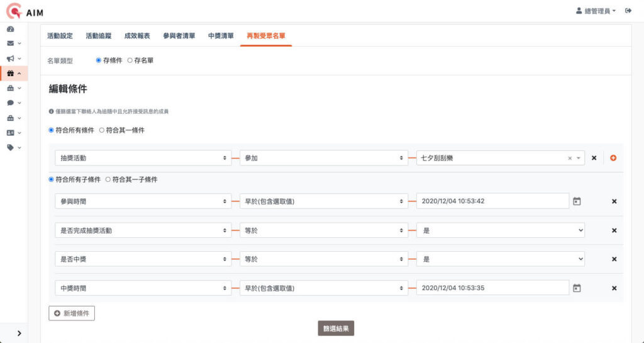
Task: Click the logout icon at top right
Action: tap(628, 11)
